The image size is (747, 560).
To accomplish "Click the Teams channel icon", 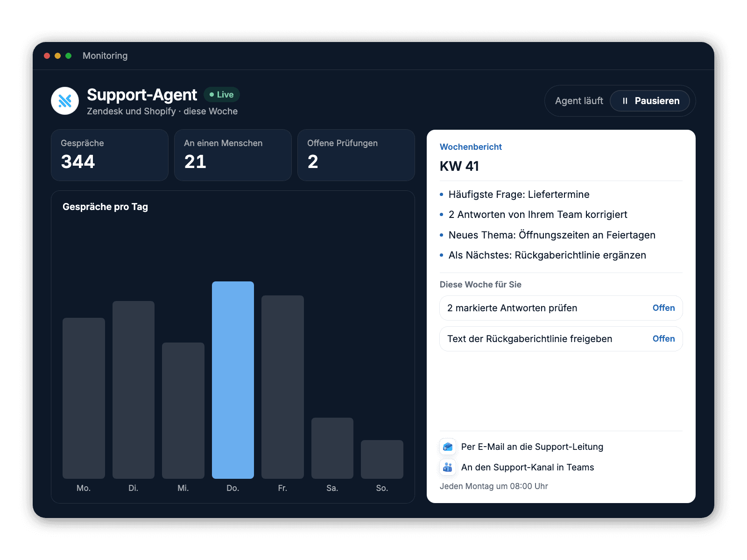I will [x=448, y=467].
